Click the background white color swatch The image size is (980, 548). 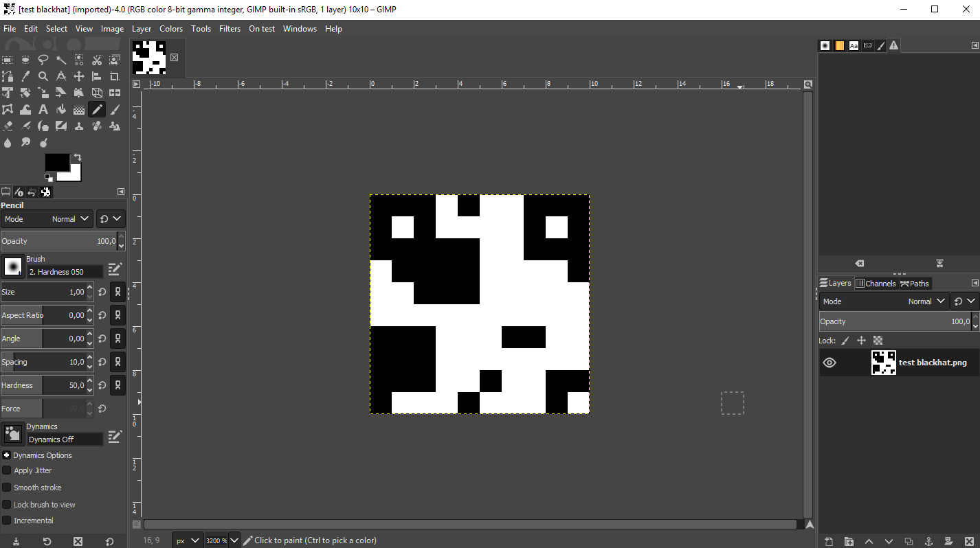coord(74,174)
